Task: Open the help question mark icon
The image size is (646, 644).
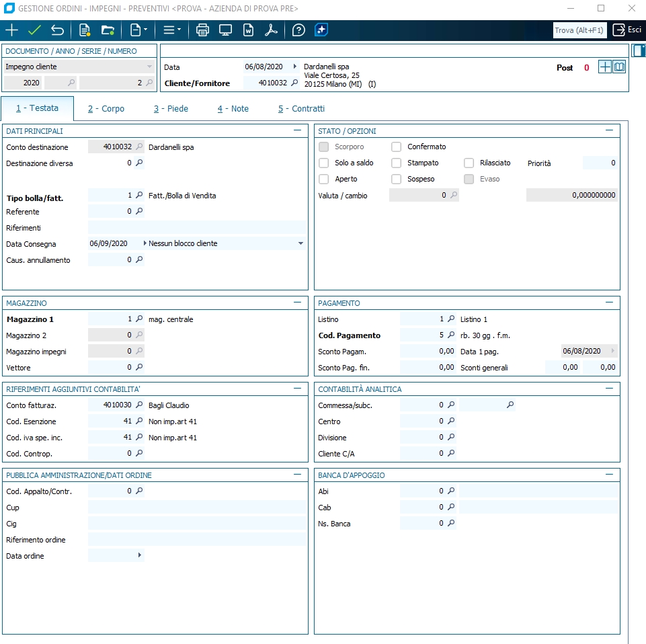Action: tap(298, 30)
